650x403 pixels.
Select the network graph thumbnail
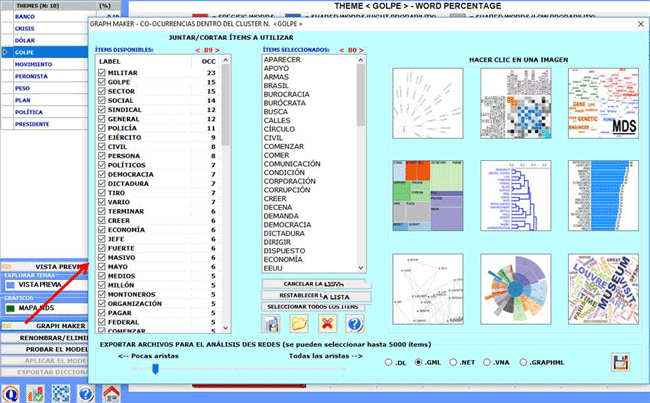(x=428, y=289)
